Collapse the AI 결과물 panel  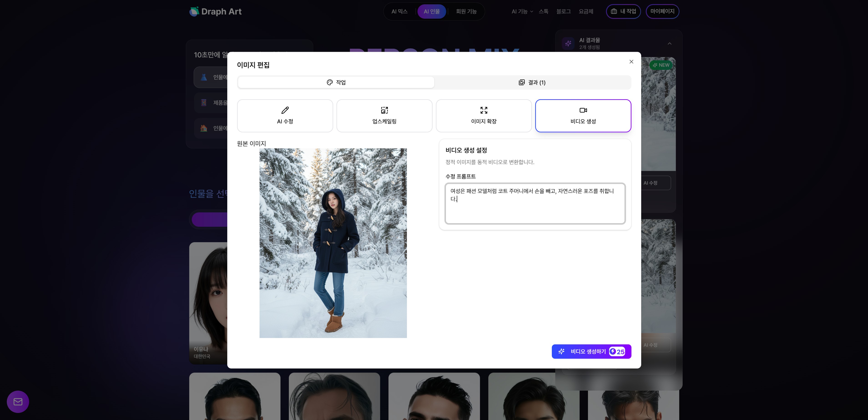[669, 43]
